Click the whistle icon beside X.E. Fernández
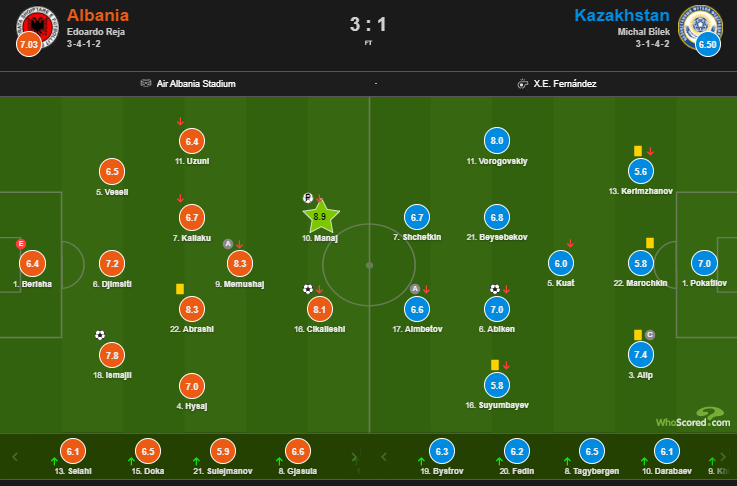Screen dimensions: 737x486 point(522,84)
